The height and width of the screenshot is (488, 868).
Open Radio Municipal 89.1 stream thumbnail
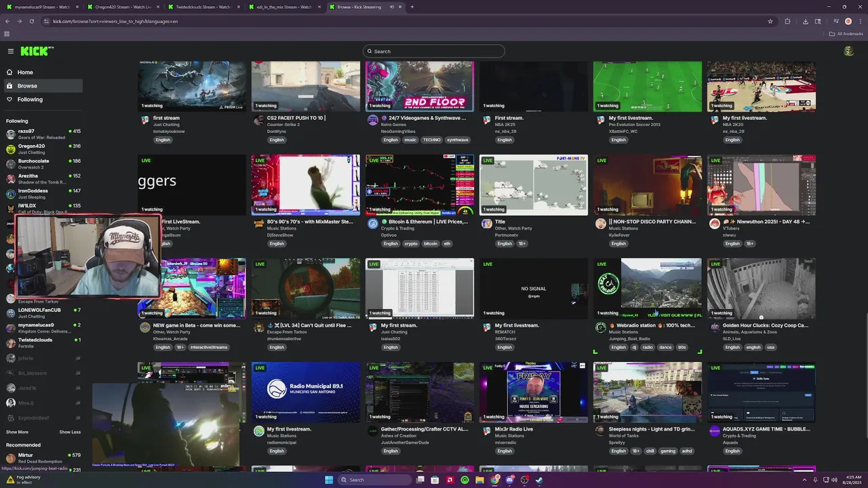[x=306, y=392]
